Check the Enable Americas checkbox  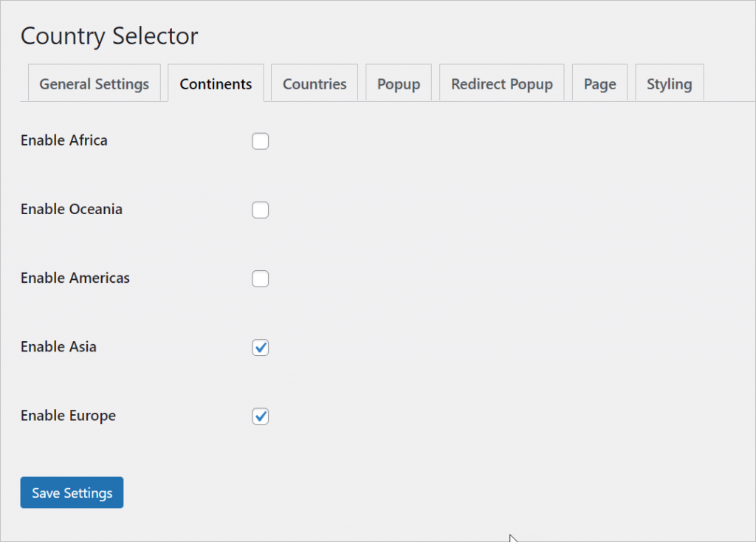260,278
